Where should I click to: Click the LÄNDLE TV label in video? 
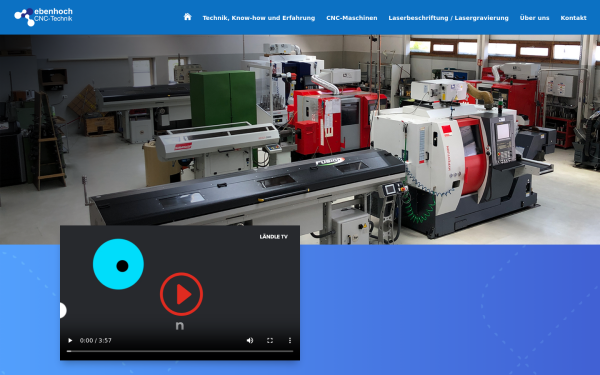274,236
